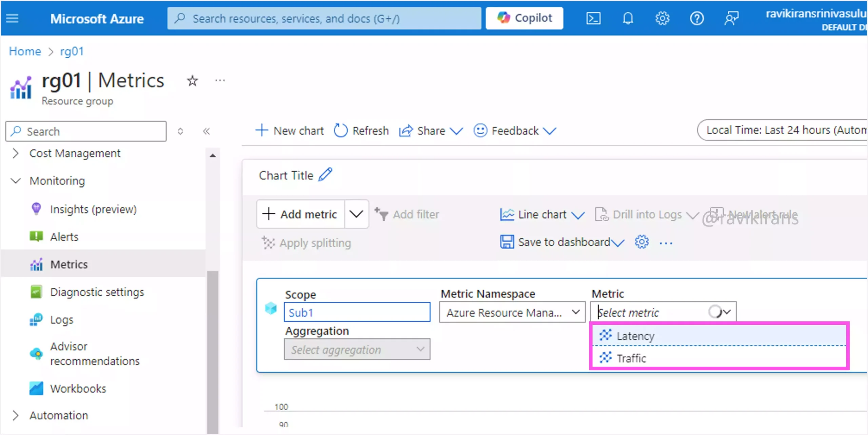
Task: Click the scope resource cube icon
Action: (x=271, y=308)
